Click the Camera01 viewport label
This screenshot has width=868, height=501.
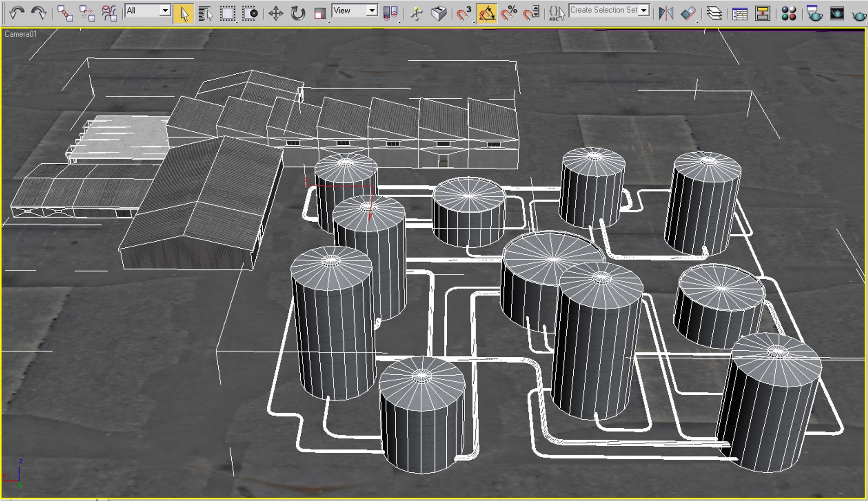pyautogui.click(x=20, y=34)
